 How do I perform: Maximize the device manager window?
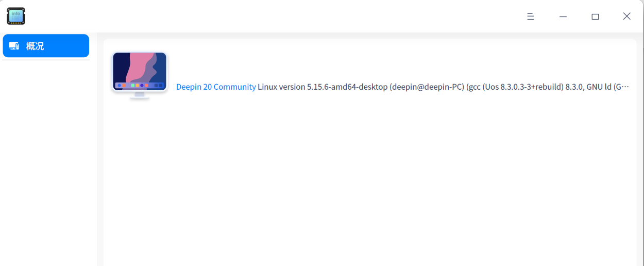595,16
